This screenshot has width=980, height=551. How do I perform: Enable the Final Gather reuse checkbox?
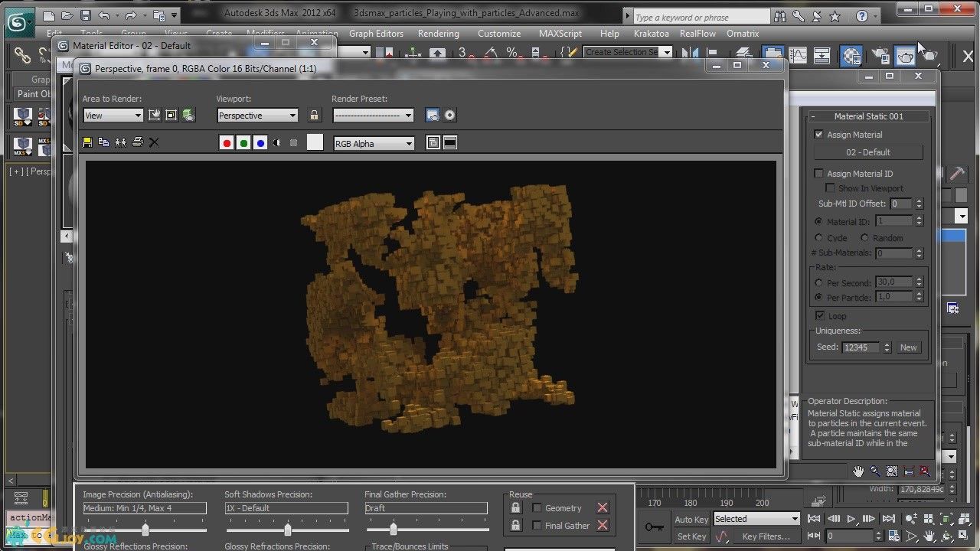point(537,525)
